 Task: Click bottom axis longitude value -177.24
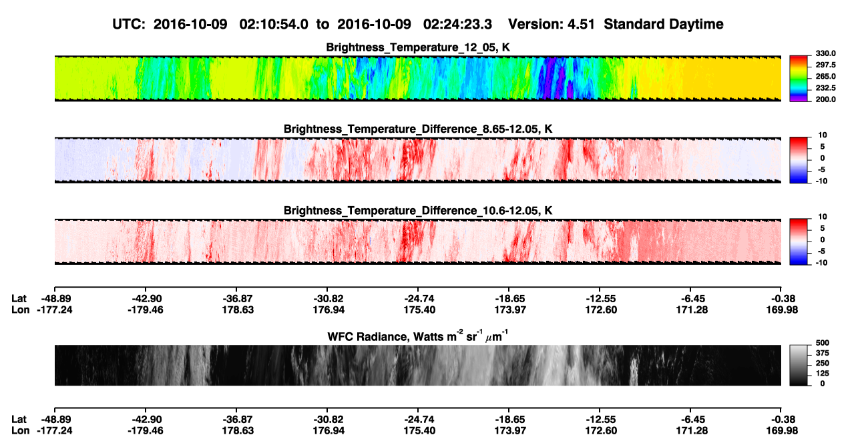[55, 431]
